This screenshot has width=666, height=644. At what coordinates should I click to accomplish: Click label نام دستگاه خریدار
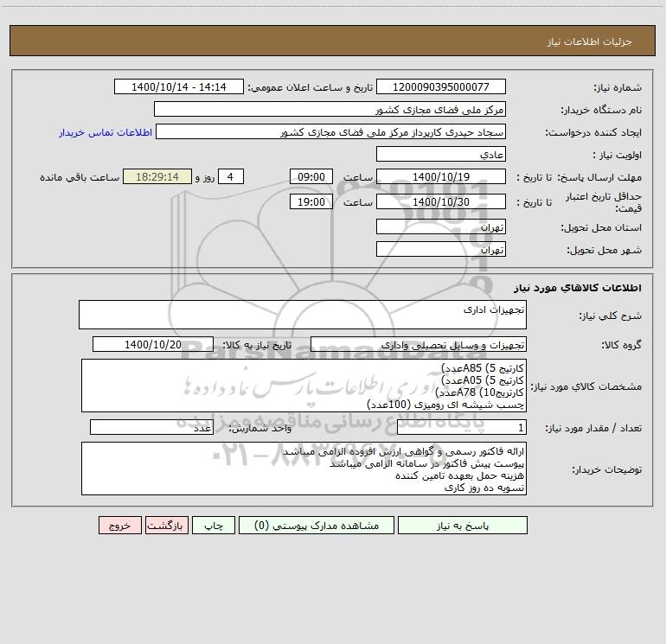click(601, 110)
